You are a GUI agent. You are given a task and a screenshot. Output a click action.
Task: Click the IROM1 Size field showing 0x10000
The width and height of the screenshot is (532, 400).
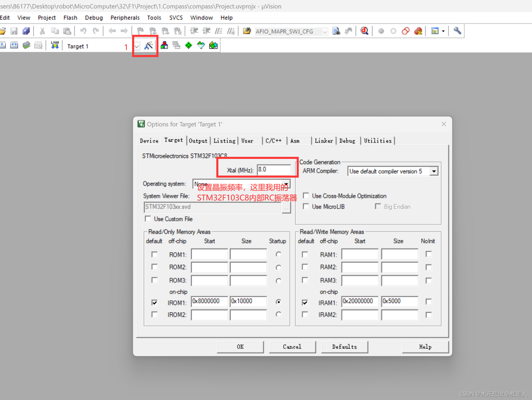click(x=248, y=301)
